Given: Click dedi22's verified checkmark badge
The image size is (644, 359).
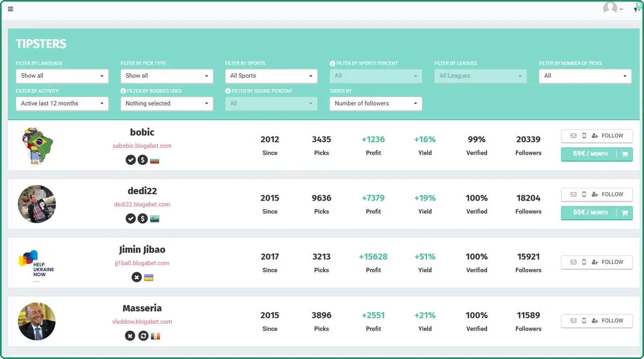Looking at the screenshot, I should pos(130,218).
